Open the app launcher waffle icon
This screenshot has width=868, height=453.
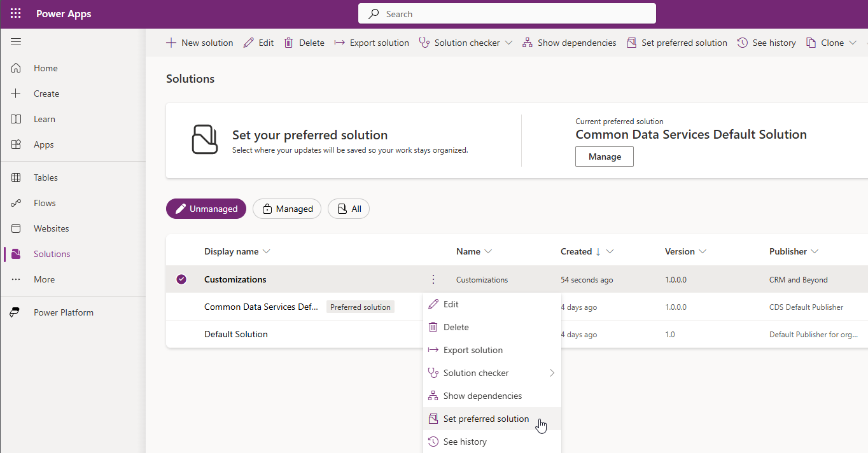coord(15,14)
